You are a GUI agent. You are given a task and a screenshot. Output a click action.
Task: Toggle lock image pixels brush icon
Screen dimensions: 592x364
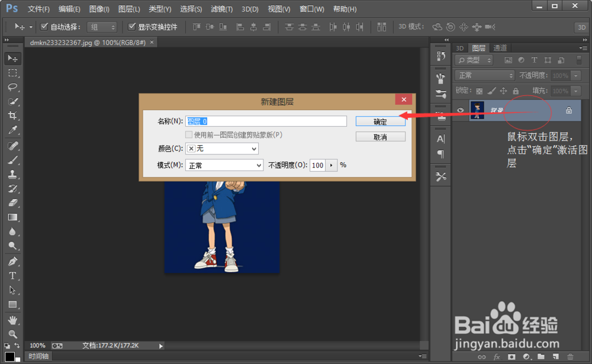[491, 91]
